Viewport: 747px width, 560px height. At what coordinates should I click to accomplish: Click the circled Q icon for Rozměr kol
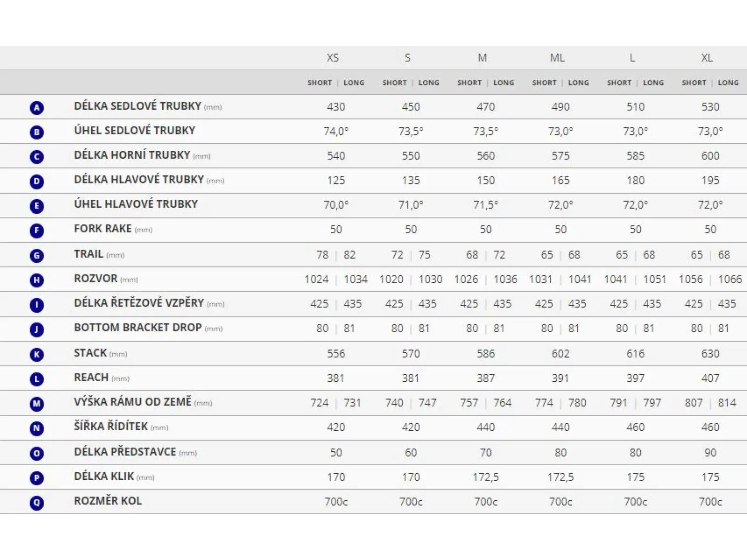tap(36, 503)
